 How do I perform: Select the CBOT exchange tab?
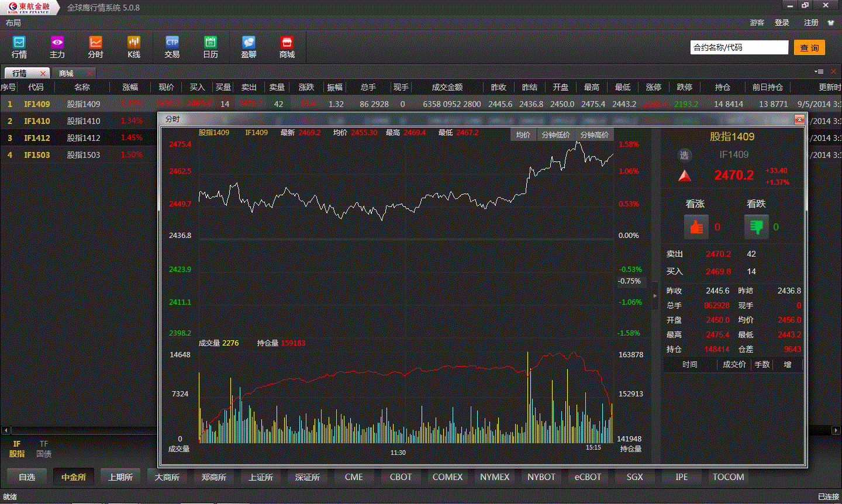click(401, 477)
